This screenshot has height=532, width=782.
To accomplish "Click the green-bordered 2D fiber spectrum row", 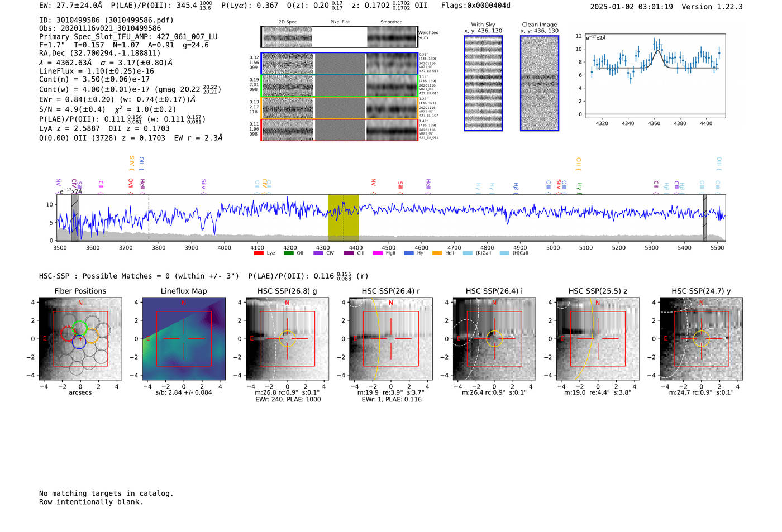I will (339, 86).
